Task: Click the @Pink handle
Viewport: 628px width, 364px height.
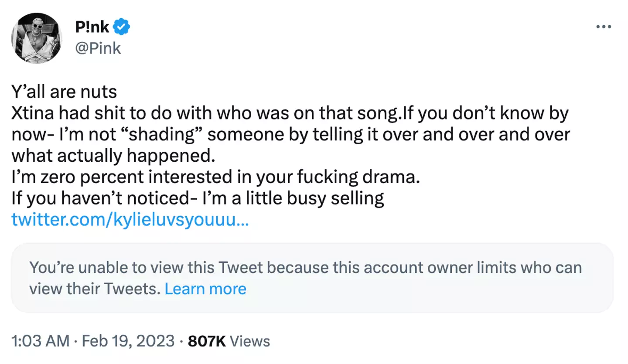Action: 98,48
